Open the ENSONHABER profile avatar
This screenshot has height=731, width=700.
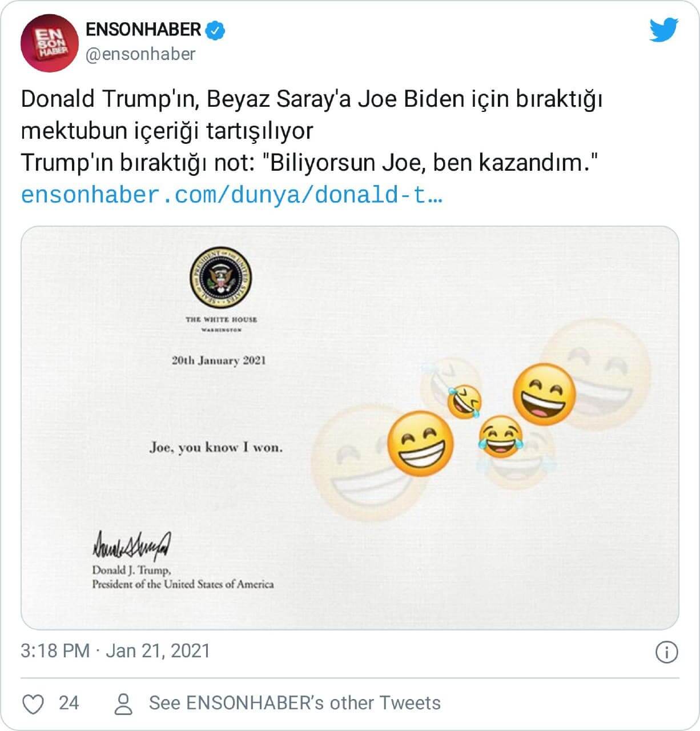pyautogui.click(x=49, y=43)
